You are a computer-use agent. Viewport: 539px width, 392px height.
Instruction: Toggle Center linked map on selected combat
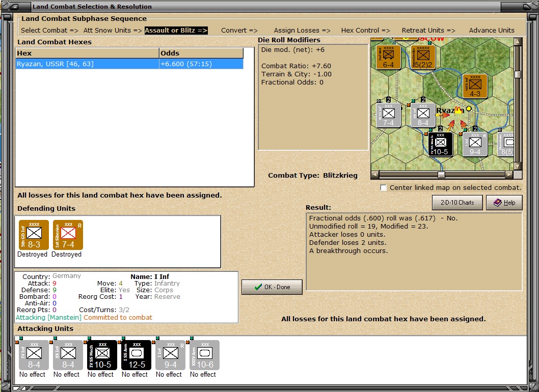(x=383, y=187)
